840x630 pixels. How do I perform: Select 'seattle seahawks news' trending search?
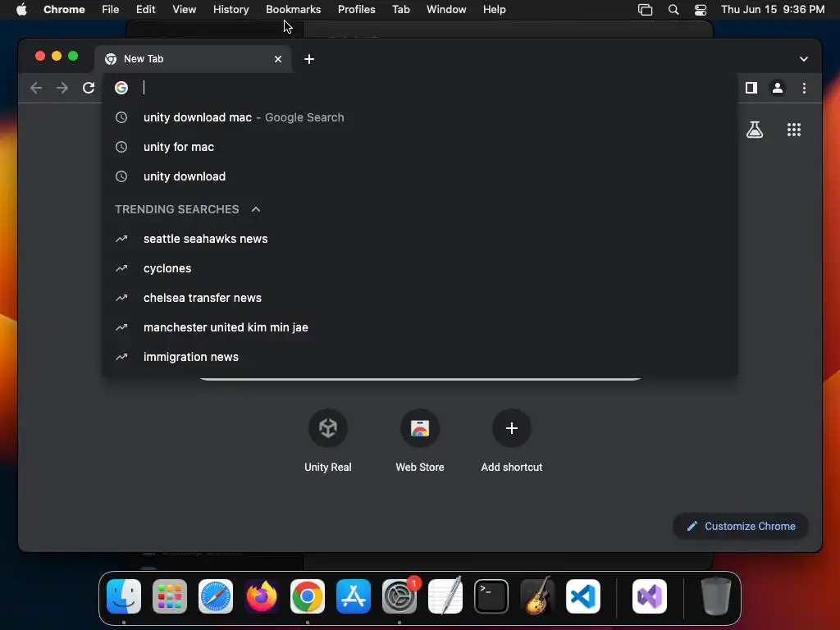(x=420, y=239)
